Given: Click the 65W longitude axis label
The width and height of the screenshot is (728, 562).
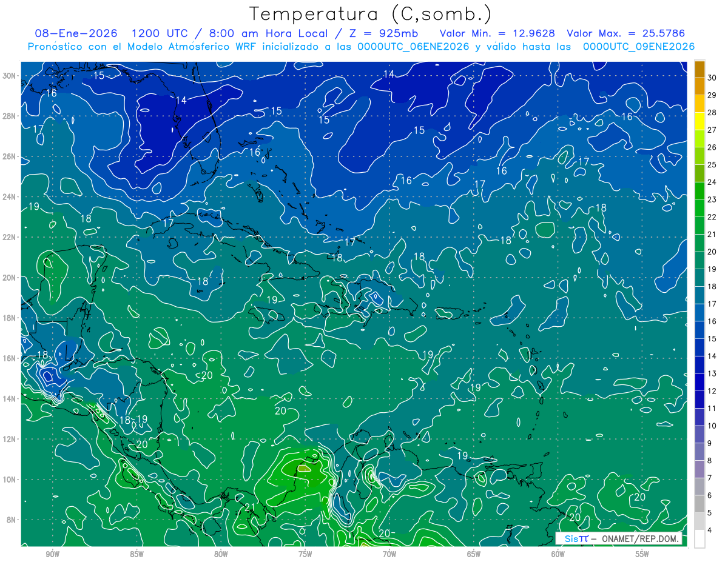Looking at the screenshot, I should click(474, 554).
